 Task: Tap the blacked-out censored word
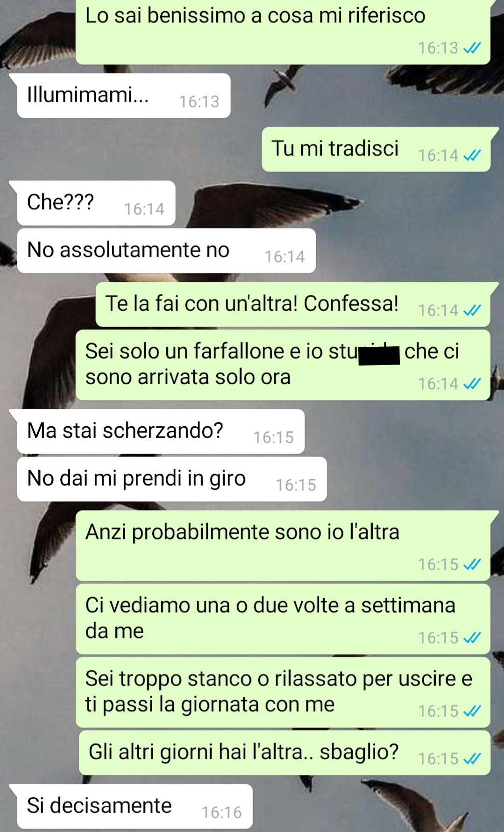click(x=379, y=355)
